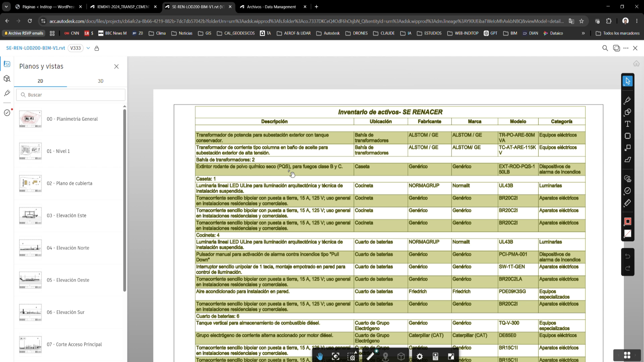Open the Measure ruler tool
This screenshot has width=644, height=362.
click(370, 356)
